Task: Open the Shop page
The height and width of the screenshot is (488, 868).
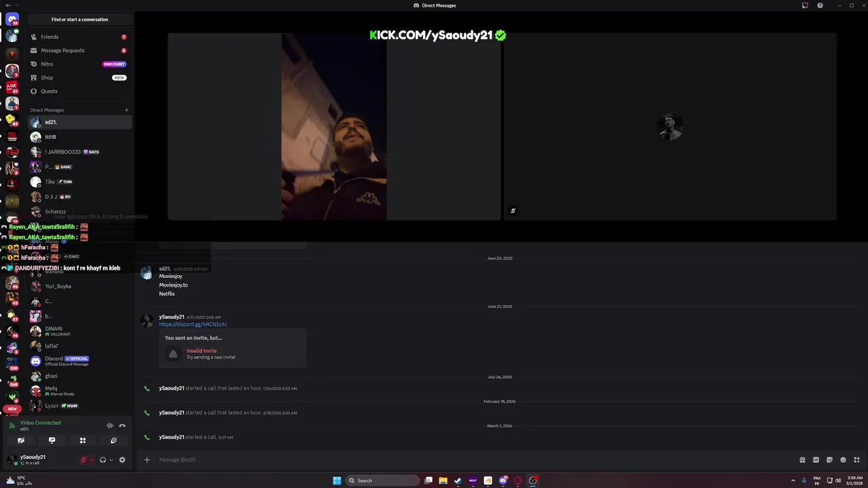Action: [79, 77]
